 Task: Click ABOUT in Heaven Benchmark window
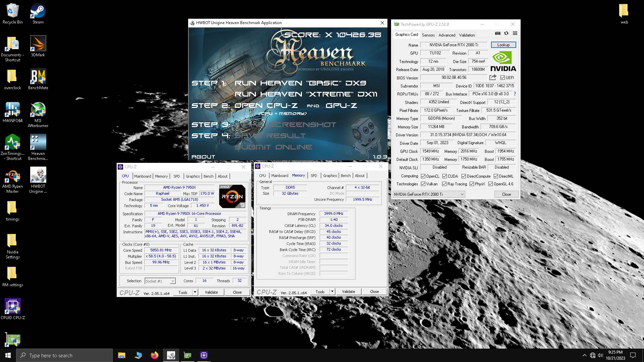(203, 157)
